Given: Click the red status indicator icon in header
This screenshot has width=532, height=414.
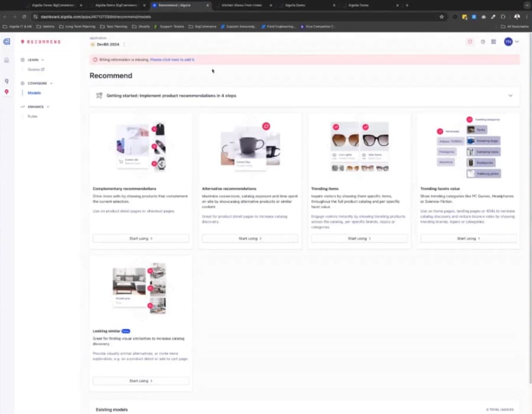Looking at the screenshot, I should [470, 42].
